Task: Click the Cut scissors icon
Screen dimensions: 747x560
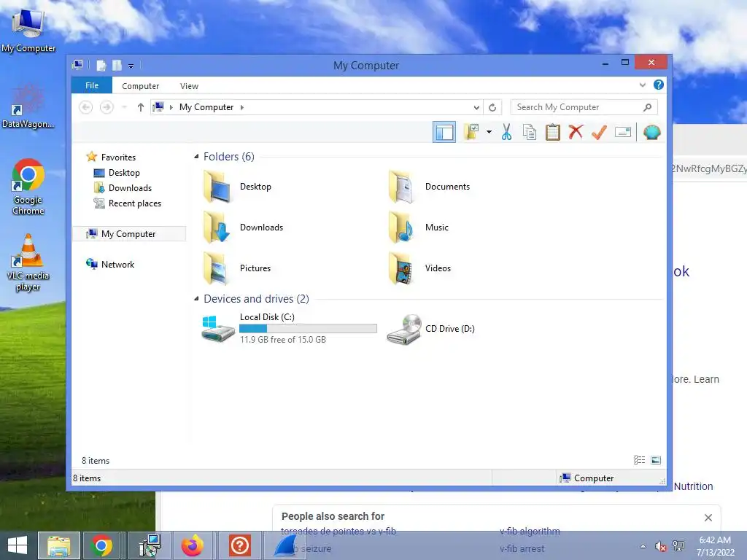Action: click(x=506, y=132)
